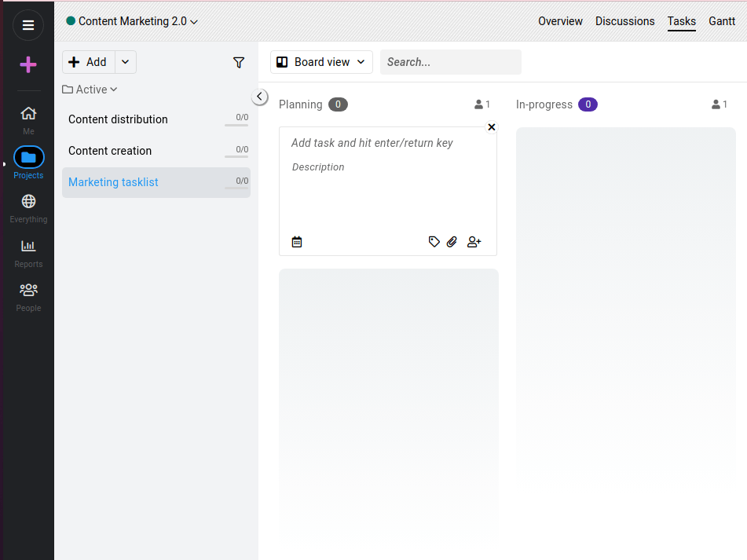This screenshot has height=560, width=747.
Task: Select the Tasks tab
Action: pyautogui.click(x=681, y=21)
